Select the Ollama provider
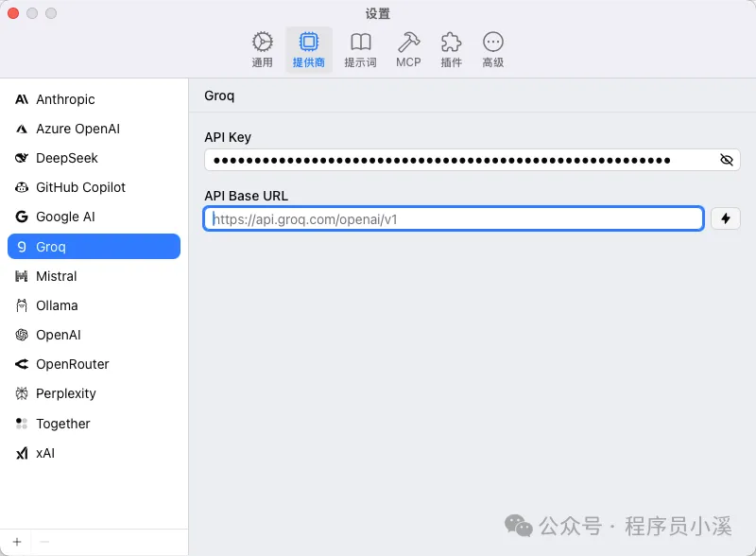 point(94,305)
